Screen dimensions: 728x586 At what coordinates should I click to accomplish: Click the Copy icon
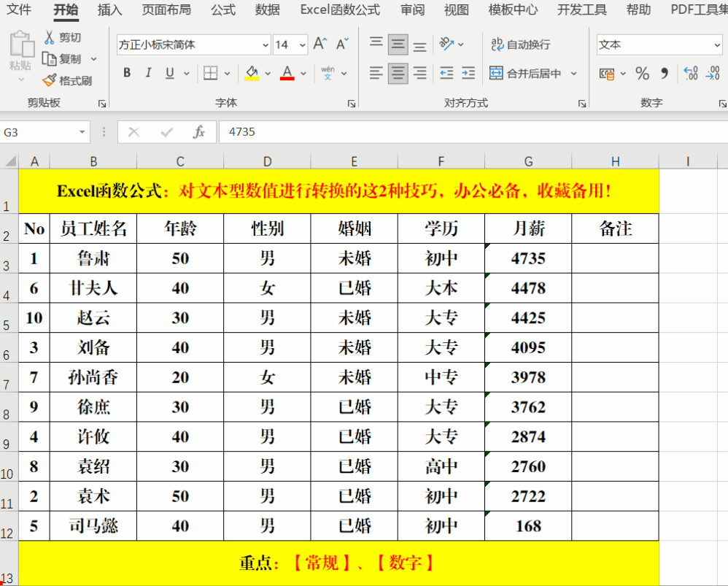tap(49, 58)
